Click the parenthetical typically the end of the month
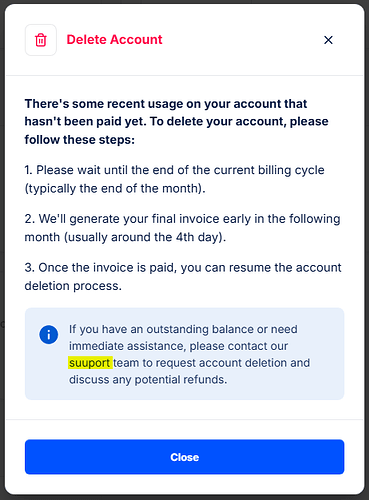369x500 pixels. coord(114,188)
